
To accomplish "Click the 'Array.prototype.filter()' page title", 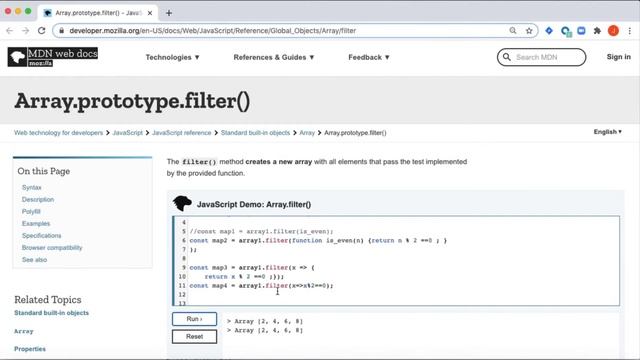I will [x=132, y=101].
